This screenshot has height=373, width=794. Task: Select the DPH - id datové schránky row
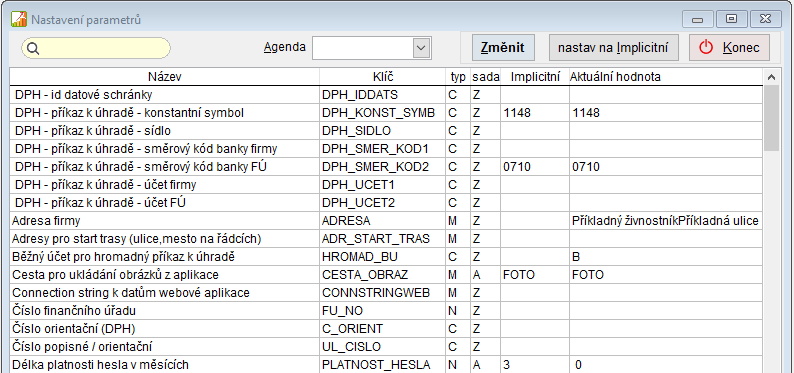pyautogui.click(x=386, y=95)
